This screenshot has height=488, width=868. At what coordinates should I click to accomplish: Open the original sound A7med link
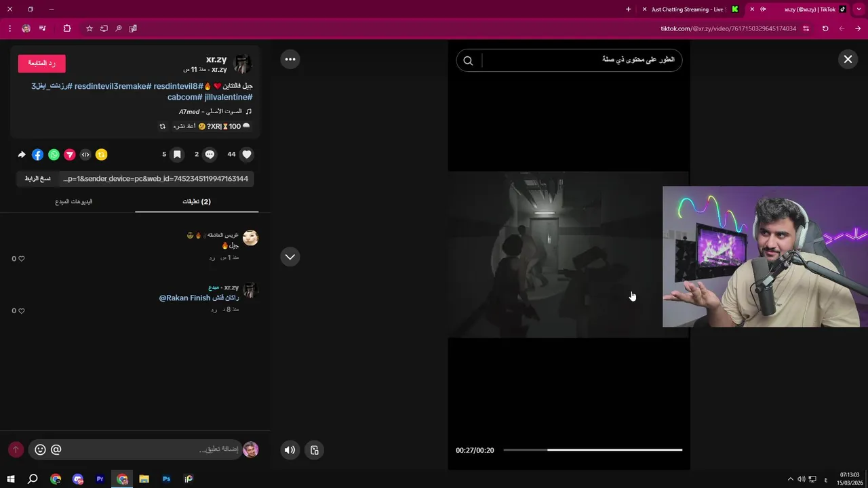click(215, 111)
